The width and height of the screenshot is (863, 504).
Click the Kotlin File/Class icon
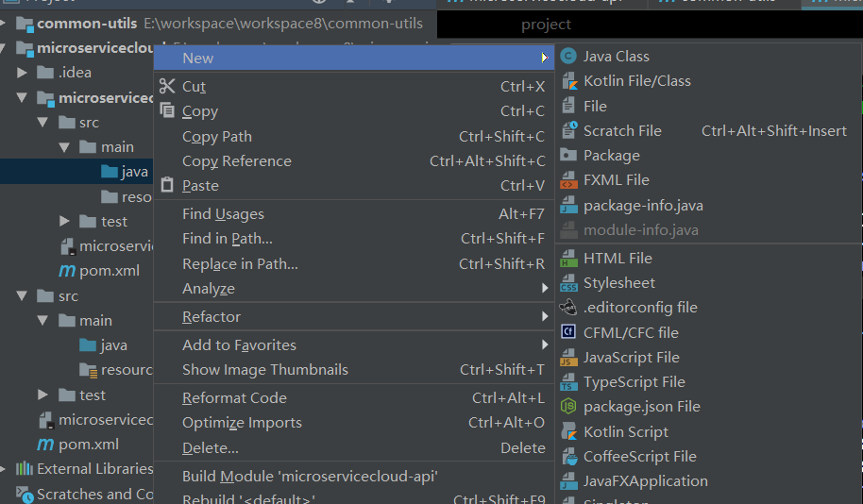(568, 81)
